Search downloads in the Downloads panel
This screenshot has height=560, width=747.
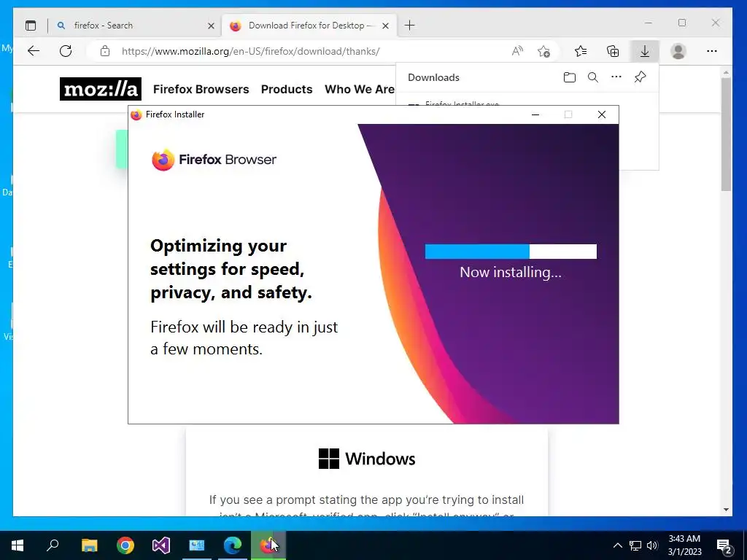(592, 77)
